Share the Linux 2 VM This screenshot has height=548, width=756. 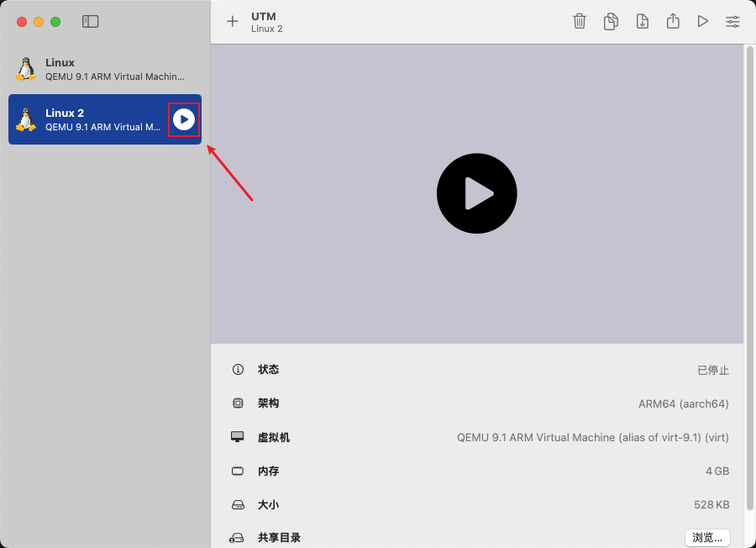[x=673, y=21]
